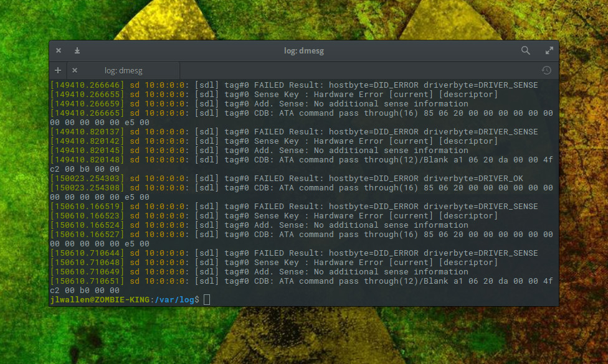This screenshot has width=608, height=364.
Task: Close the session via the tab's x icon
Action: pyautogui.click(x=75, y=70)
